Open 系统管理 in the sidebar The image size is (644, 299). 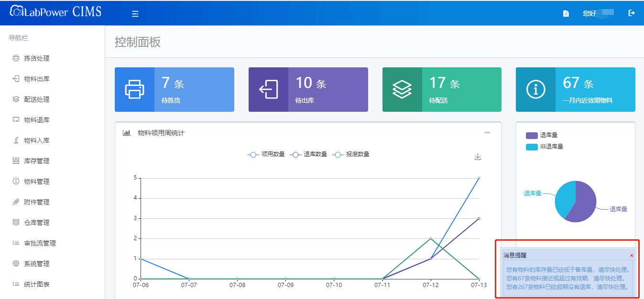pos(37,264)
